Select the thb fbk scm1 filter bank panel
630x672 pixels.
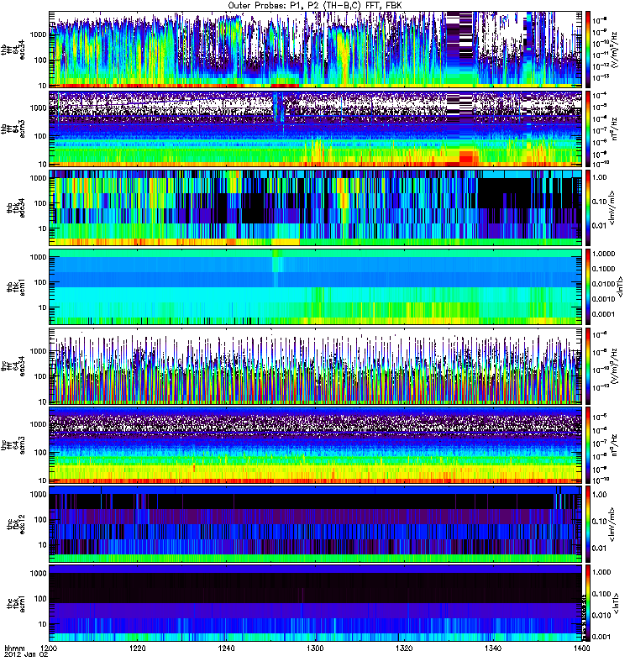coord(315,286)
